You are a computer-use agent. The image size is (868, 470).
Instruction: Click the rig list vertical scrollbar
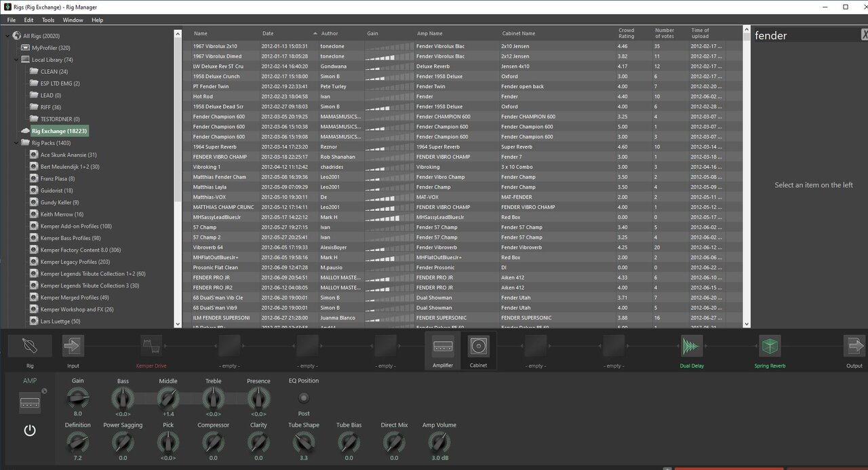(x=747, y=177)
